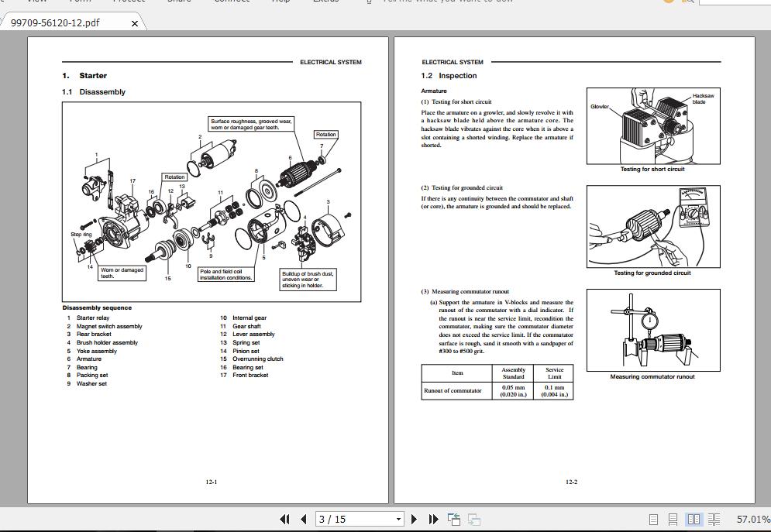Toggle single page view mode
The image size is (771, 532).
pyautogui.click(x=653, y=519)
